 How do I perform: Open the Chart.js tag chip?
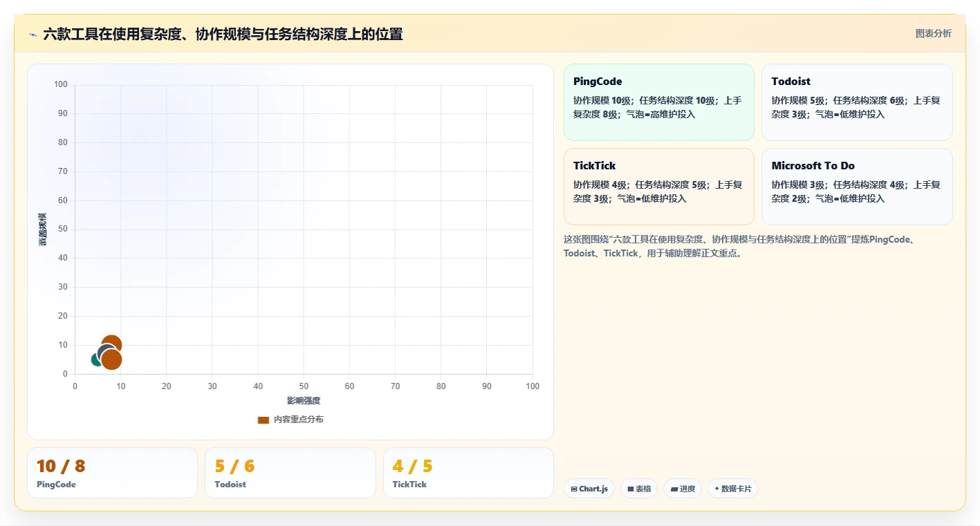point(589,489)
